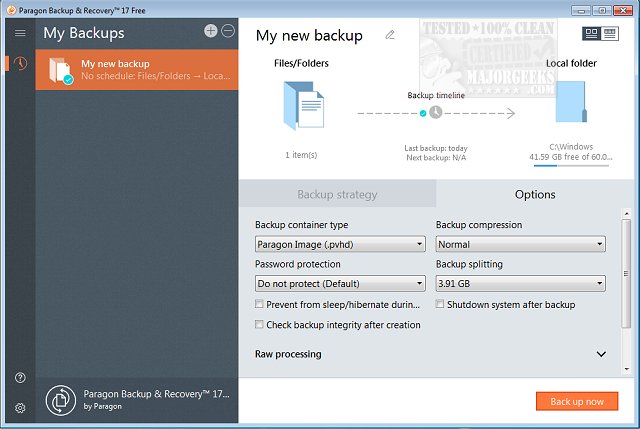The height and width of the screenshot is (429, 640).
Task: Check backup integrity after creation option
Action: point(260,325)
